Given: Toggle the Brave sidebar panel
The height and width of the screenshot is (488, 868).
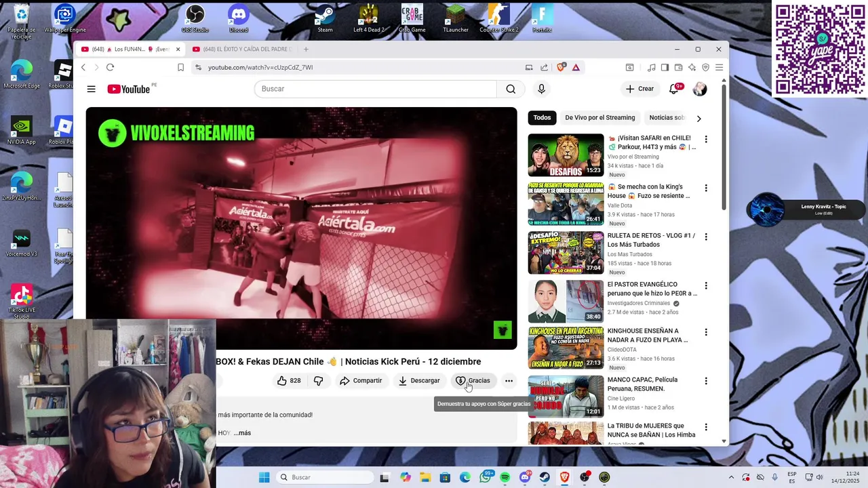Looking at the screenshot, I should tap(665, 67).
